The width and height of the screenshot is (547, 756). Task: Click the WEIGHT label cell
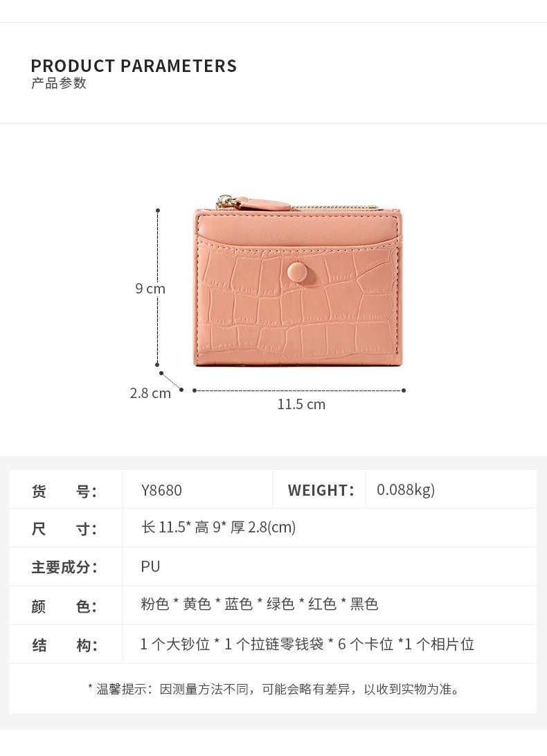[x=321, y=490]
